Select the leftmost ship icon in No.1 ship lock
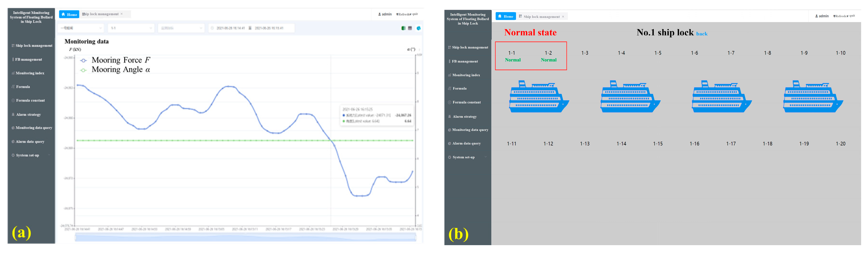 (539, 97)
